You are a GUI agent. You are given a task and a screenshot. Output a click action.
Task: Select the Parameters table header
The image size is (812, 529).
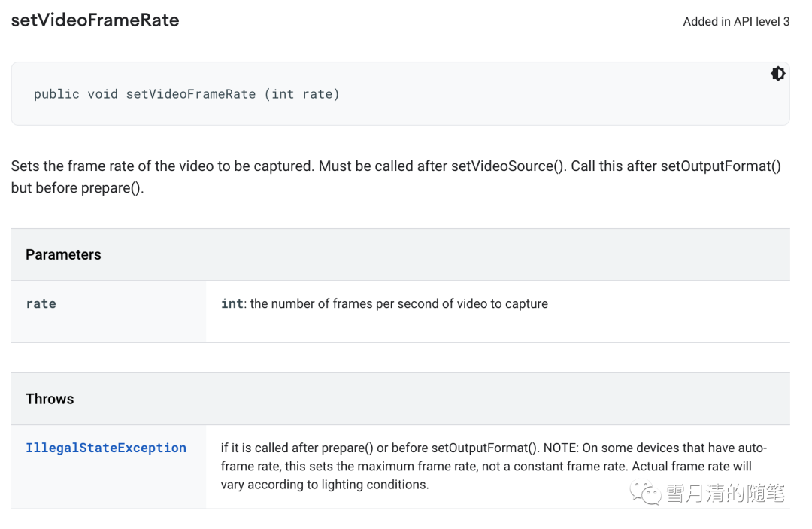[x=63, y=254]
